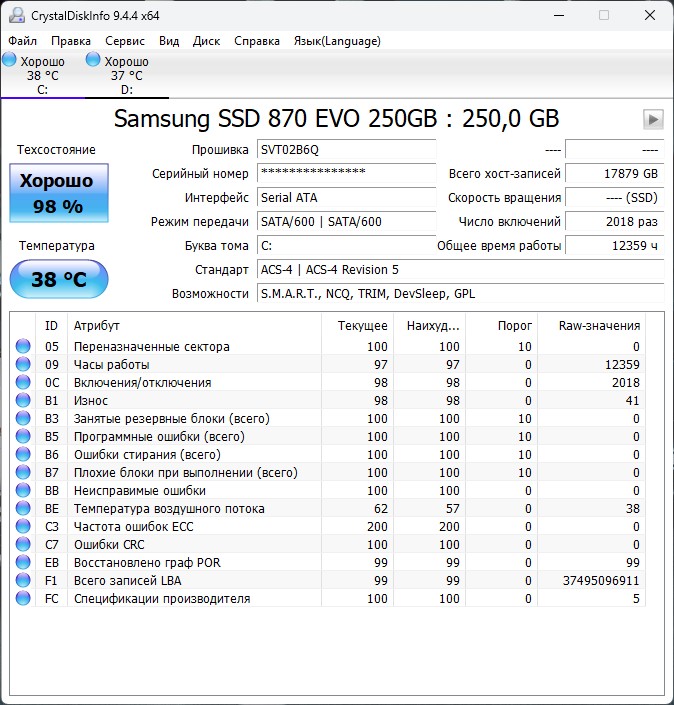The height and width of the screenshot is (705, 674).
Task: Open the Вид menu
Action: pos(169,41)
